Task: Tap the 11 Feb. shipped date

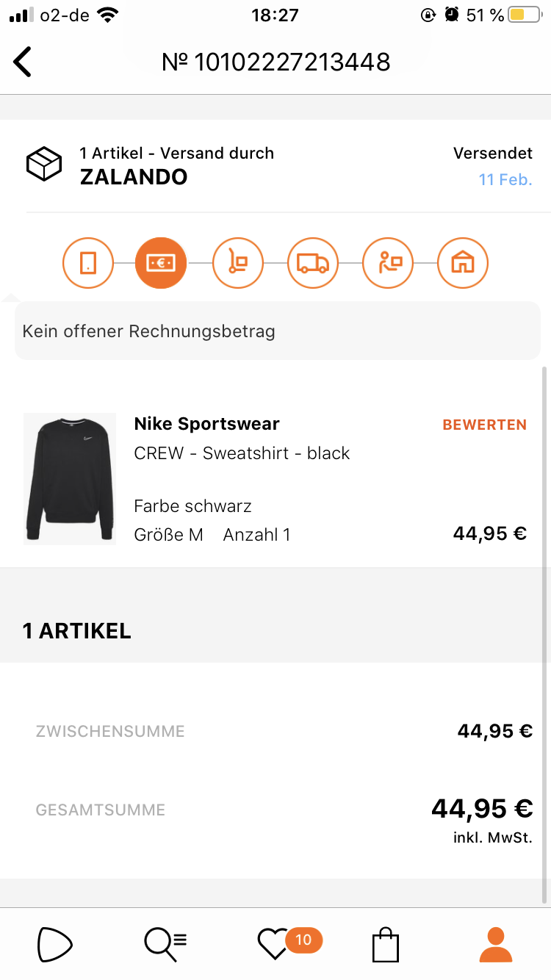Action: click(x=505, y=179)
